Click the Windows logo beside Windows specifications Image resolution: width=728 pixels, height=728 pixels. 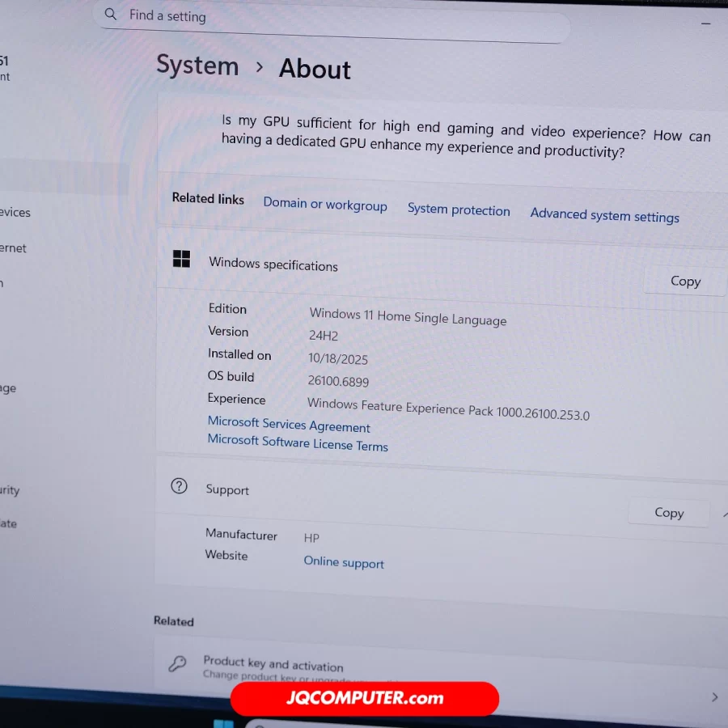pos(181,259)
